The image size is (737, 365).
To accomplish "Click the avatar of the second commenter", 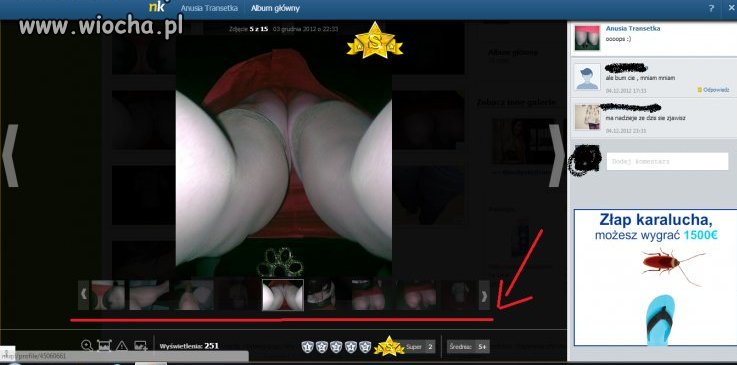I will click(587, 116).
